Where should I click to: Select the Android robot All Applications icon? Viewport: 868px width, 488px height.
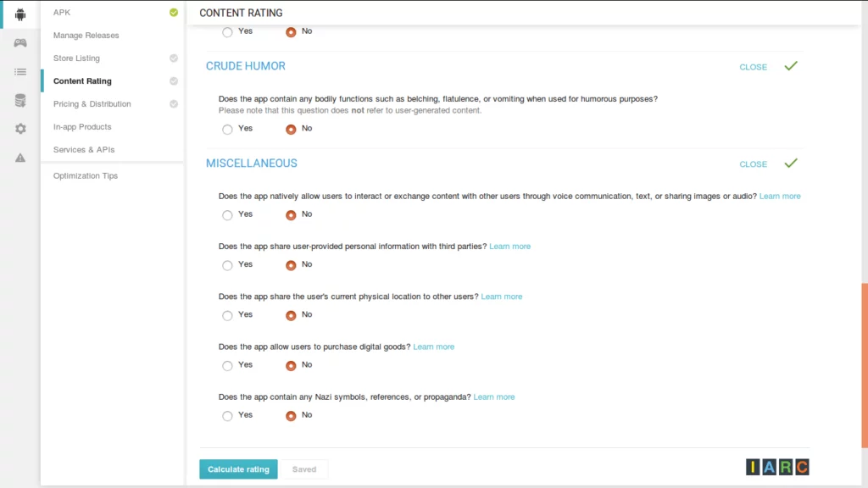pyautogui.click(x=19, y=14)
